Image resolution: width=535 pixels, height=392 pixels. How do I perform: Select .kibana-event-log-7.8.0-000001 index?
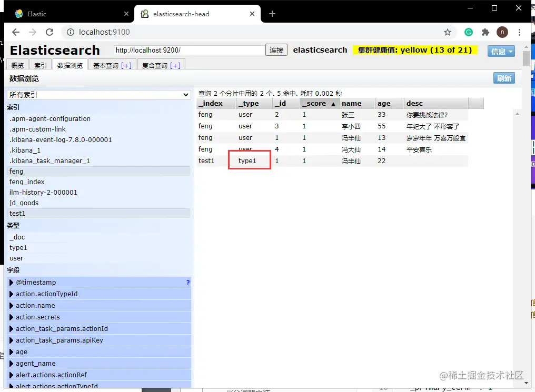point(98,140)
